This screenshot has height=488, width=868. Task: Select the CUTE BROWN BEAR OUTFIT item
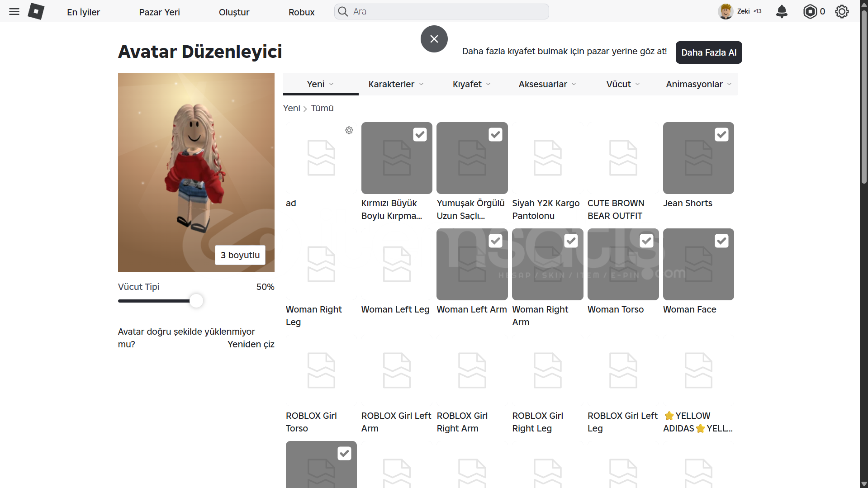coord(623,158)
